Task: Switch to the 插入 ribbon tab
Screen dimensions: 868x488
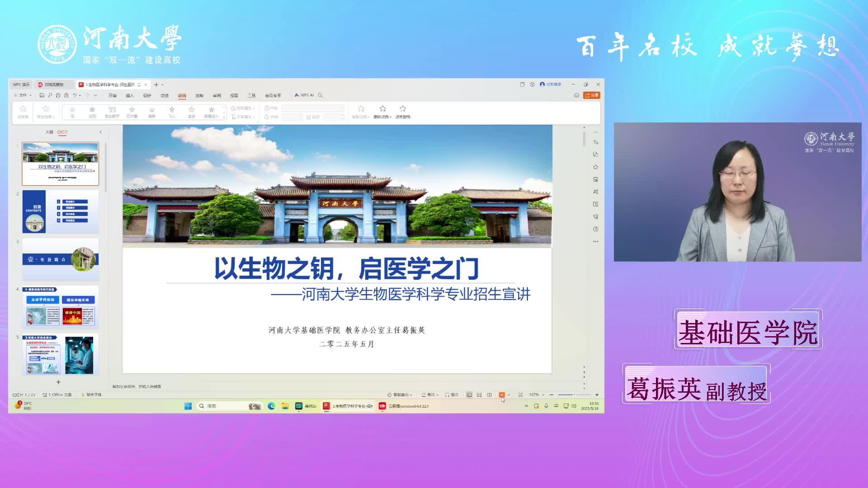Action: click(x=130, y=95)
